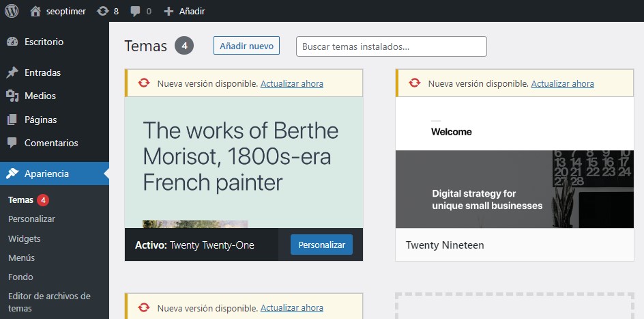Open the Widgets submenu
Image resolution: width=644 pixels, height=319 pixels.
coord(25,238)
